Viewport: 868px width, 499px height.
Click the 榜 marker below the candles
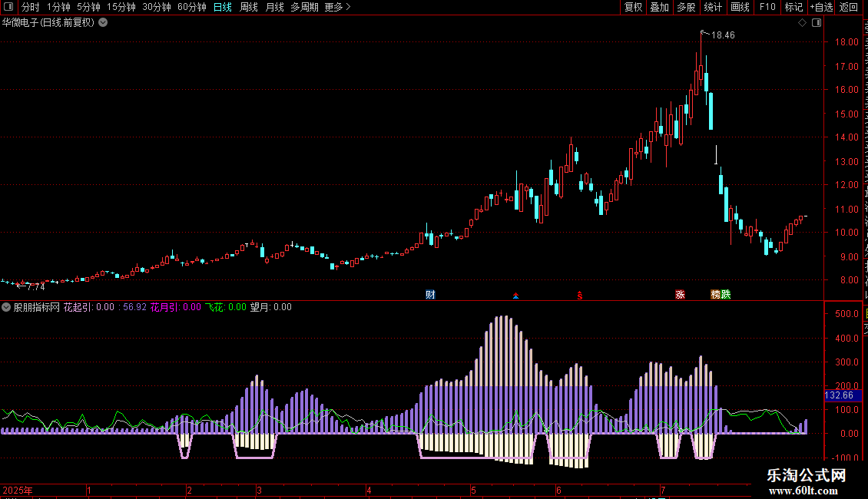point(715,294)
